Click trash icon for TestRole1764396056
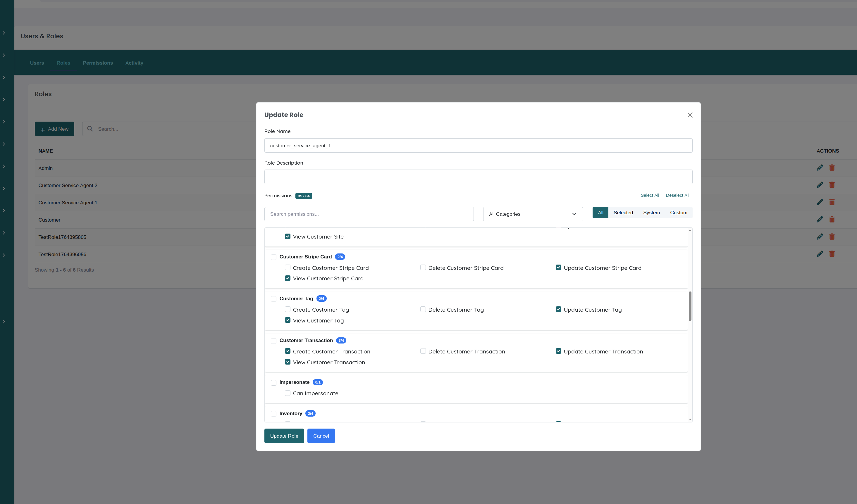 point(832,254)
